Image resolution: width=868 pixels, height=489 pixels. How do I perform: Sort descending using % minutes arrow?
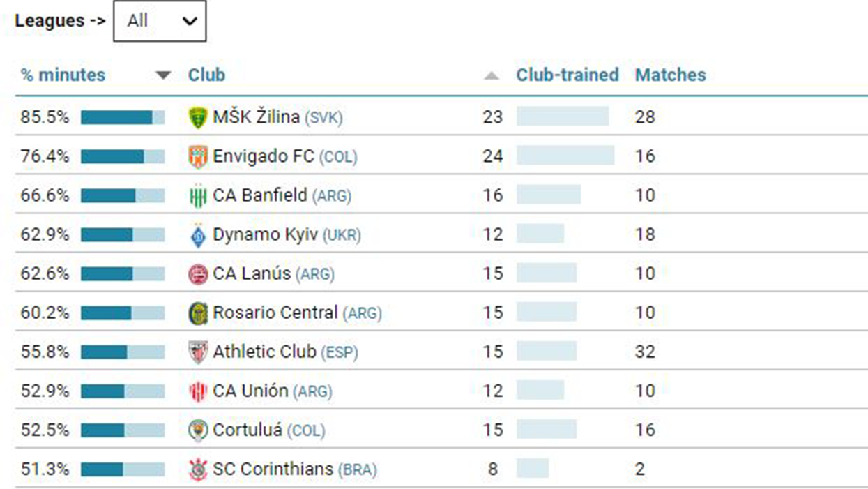point(163,75)
